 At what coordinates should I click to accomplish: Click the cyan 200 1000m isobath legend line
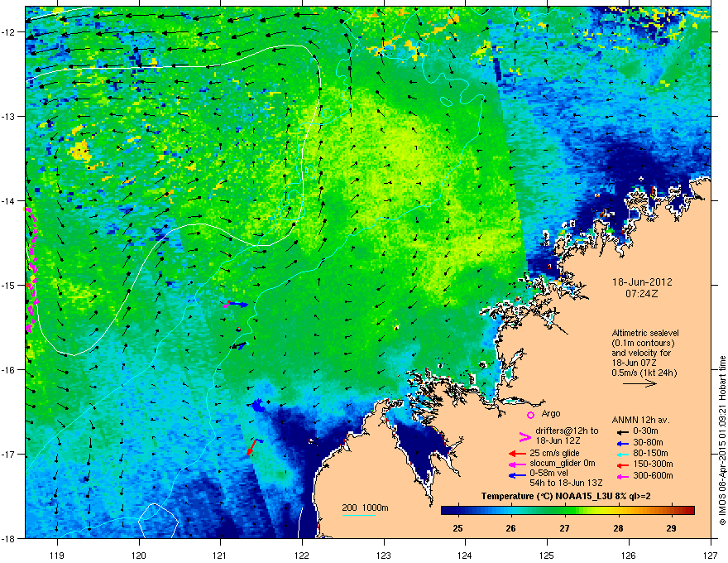pyautogui.click(x=358, y=515)
